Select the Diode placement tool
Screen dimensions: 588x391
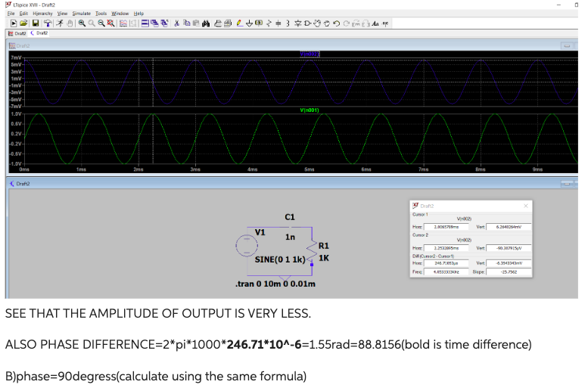click(x=298, y=23)
